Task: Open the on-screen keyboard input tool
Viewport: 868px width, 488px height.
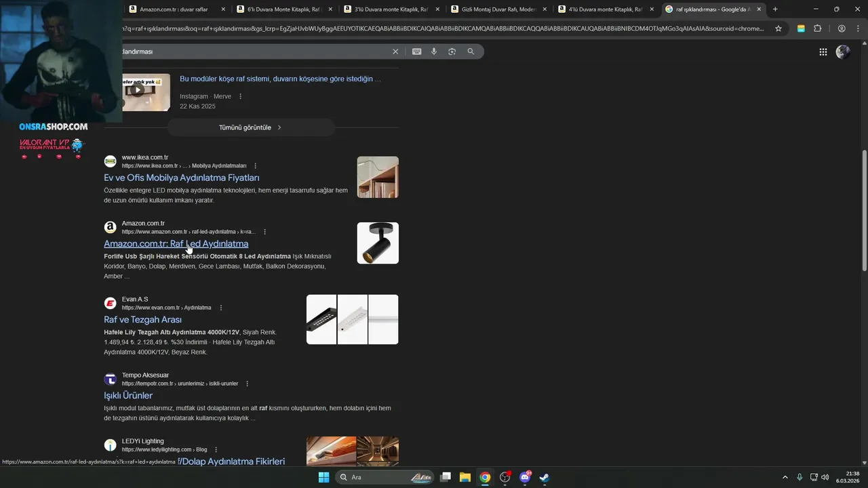Action: 416,52
